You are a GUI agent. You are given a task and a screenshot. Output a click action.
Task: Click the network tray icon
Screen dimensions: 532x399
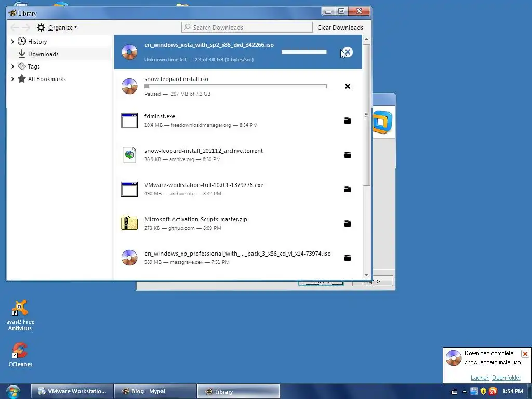[x=474, y=391]
